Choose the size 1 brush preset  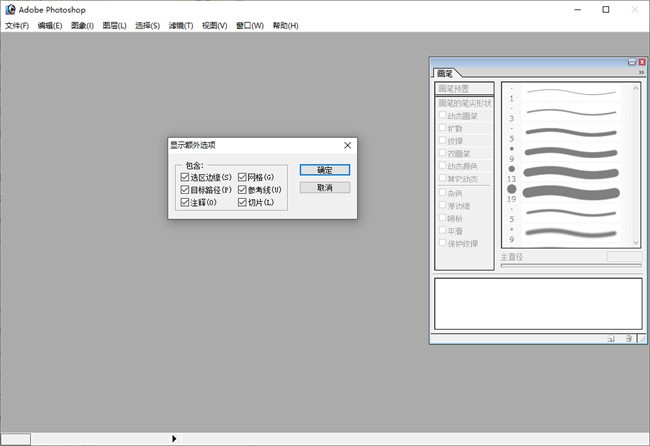[x=566, y=93]
